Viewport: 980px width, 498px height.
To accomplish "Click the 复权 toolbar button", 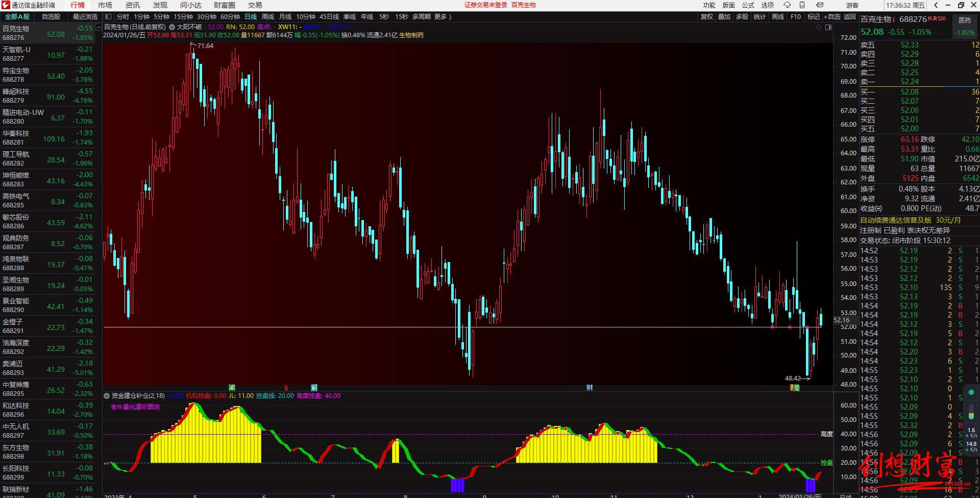I will click(x=707, y=17).
